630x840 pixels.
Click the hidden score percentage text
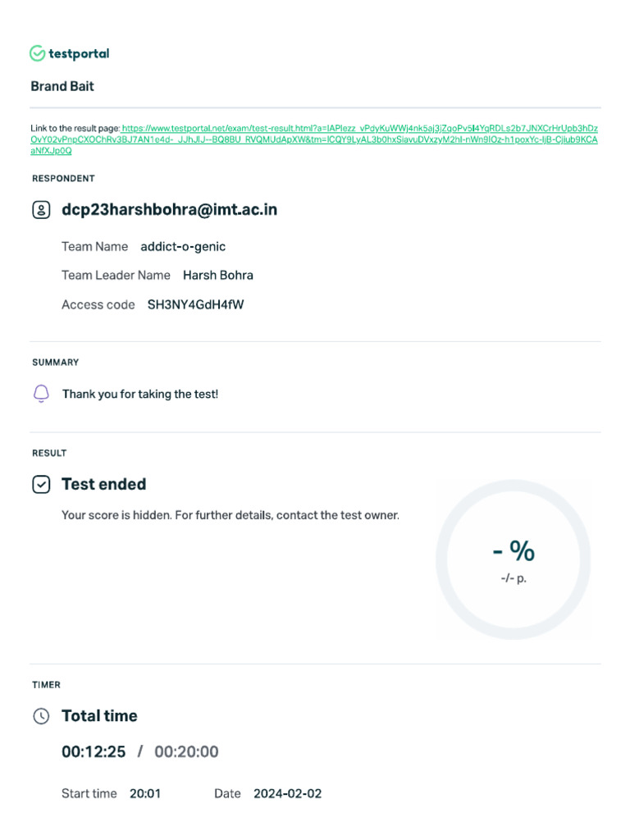[x=513, y=552]
